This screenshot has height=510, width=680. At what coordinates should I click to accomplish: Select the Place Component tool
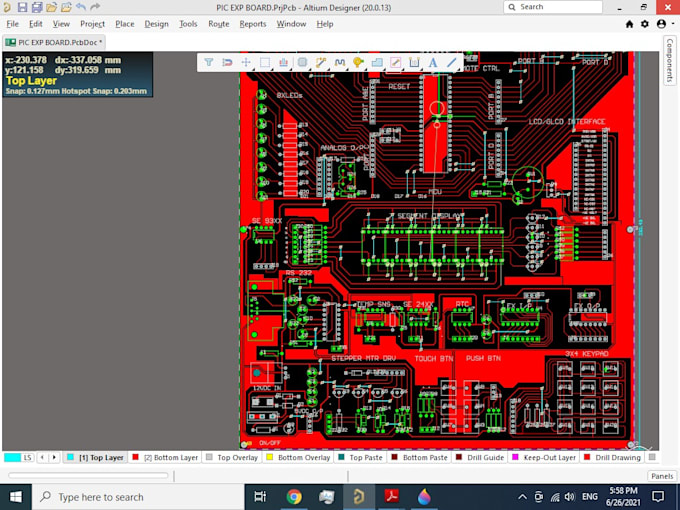point(302,62)
